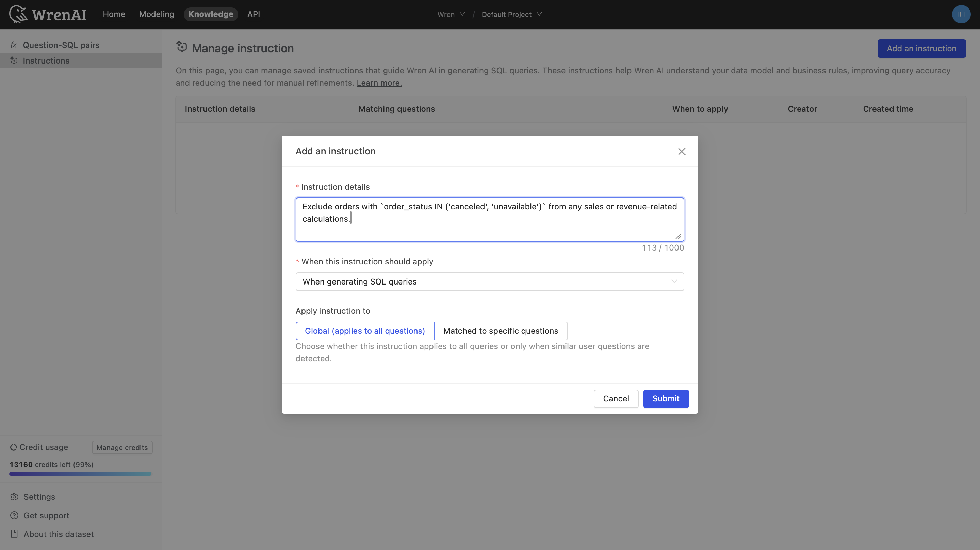Click the Instructions sidebar icon
The width and height of the screenshot is (980, 550).
coord(14,61)
